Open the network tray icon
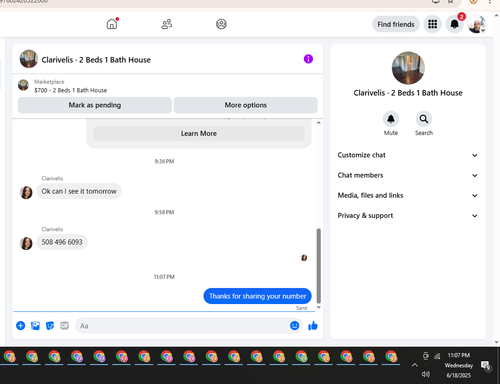 pos(437,357)
